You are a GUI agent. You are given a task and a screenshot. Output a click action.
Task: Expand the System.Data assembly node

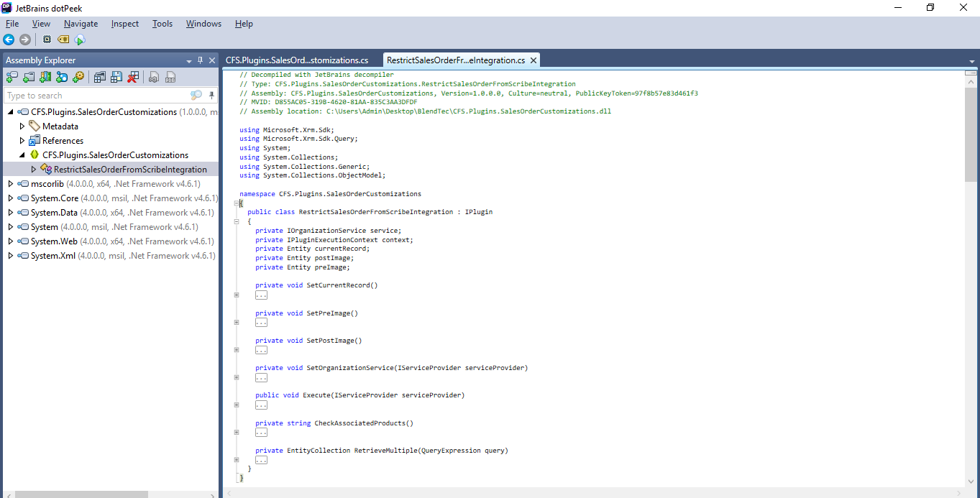click(x=11, y=213)
